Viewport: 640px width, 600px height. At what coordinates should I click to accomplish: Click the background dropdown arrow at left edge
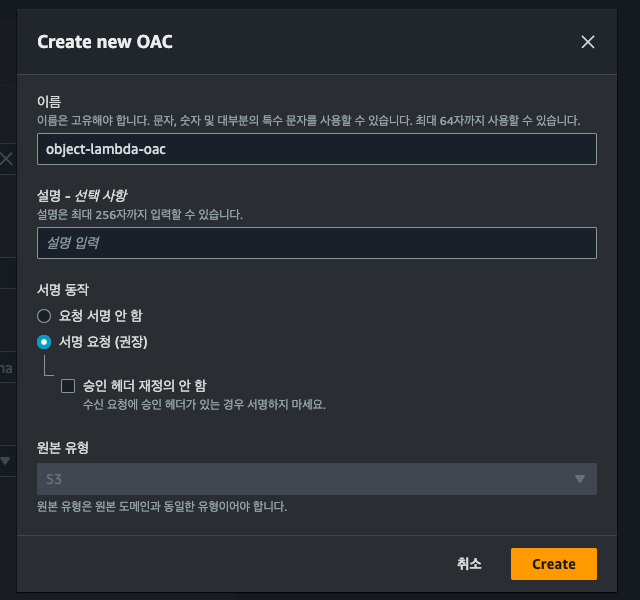point(5,461)
